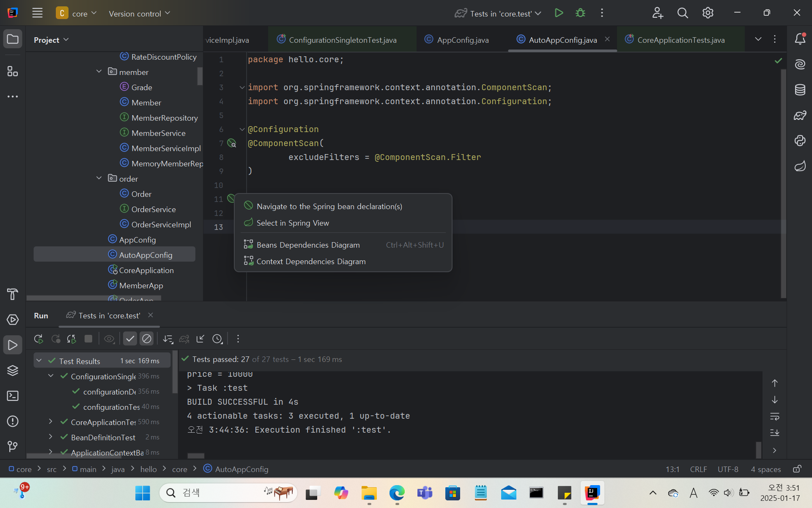812x508 pixels.
Task: Open the Terminal tool window
Action: pos(13,396)
